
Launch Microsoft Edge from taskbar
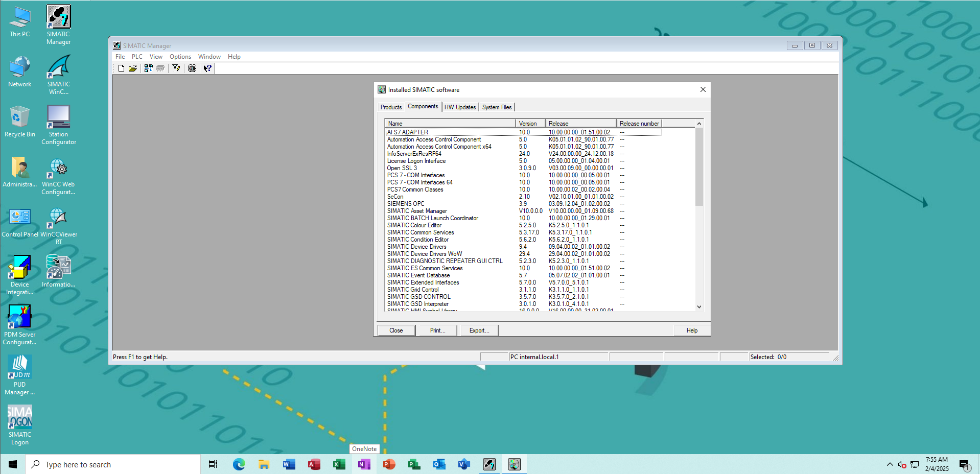[239, 464]
